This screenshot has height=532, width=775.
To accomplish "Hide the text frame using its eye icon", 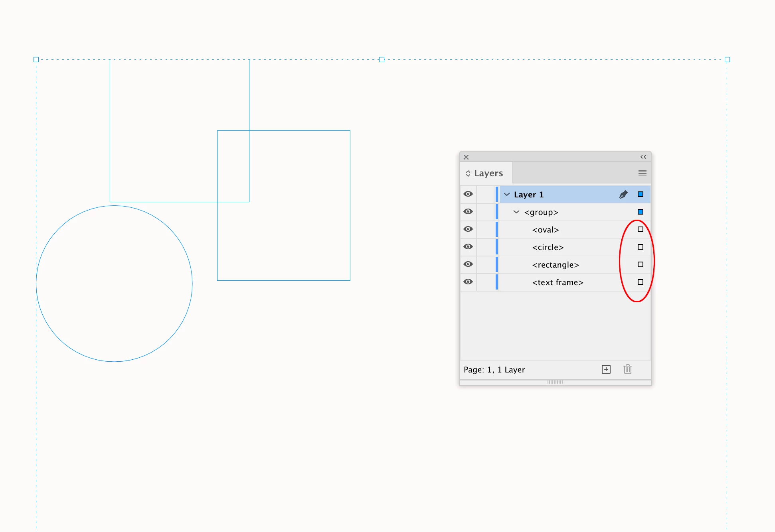I will (468, 282).
